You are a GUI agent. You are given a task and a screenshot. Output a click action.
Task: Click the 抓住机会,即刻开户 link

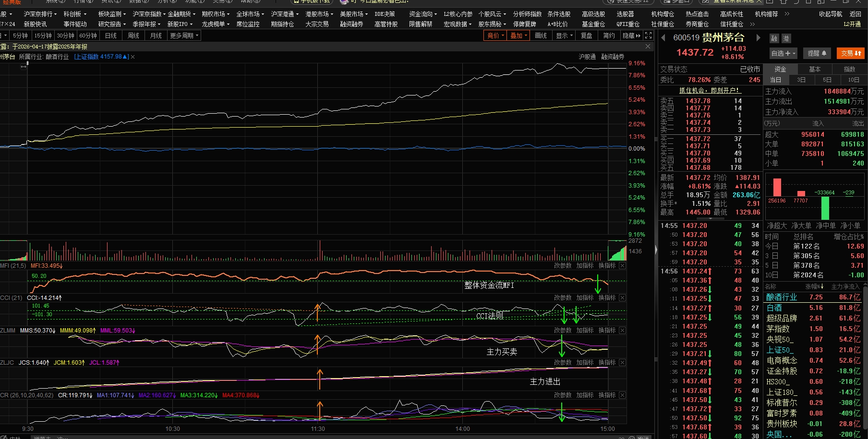711,90
